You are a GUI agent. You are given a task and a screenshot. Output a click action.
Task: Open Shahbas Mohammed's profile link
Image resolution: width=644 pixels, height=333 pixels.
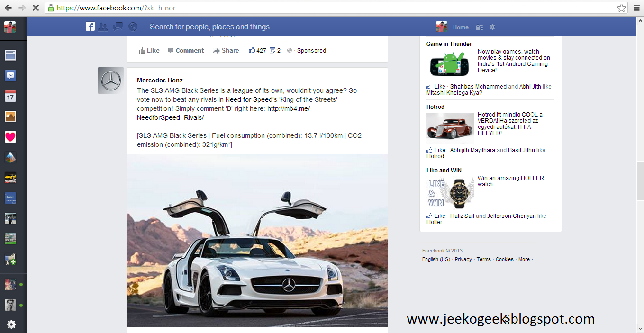coord(478,87)
